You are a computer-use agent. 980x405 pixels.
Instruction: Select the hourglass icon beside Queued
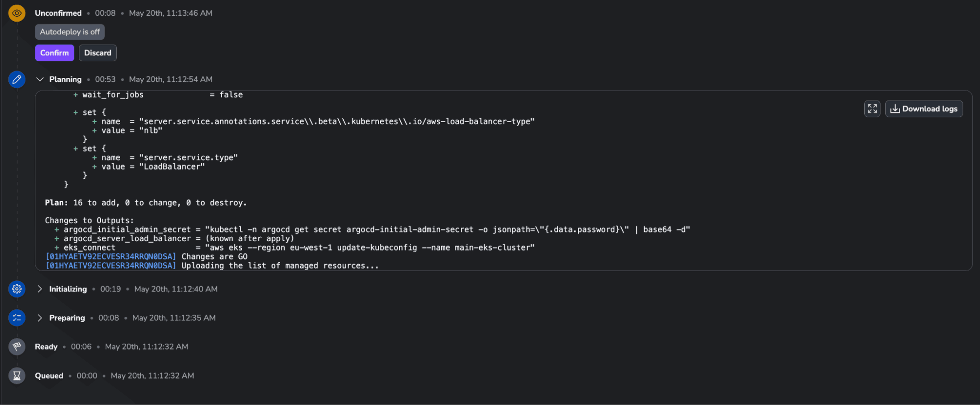click(x=17, y=376)
